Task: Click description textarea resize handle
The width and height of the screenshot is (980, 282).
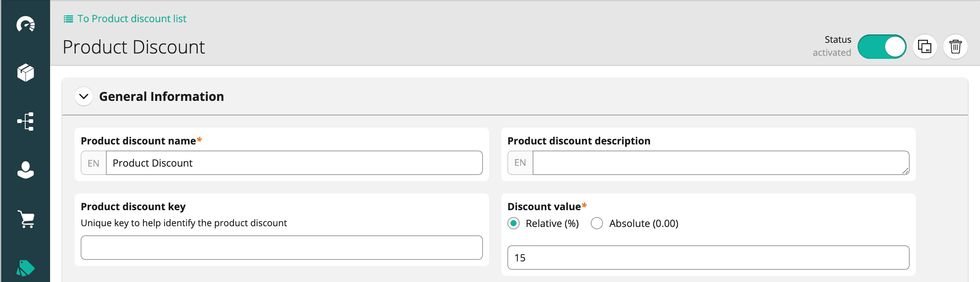Action: click(905, 171)
